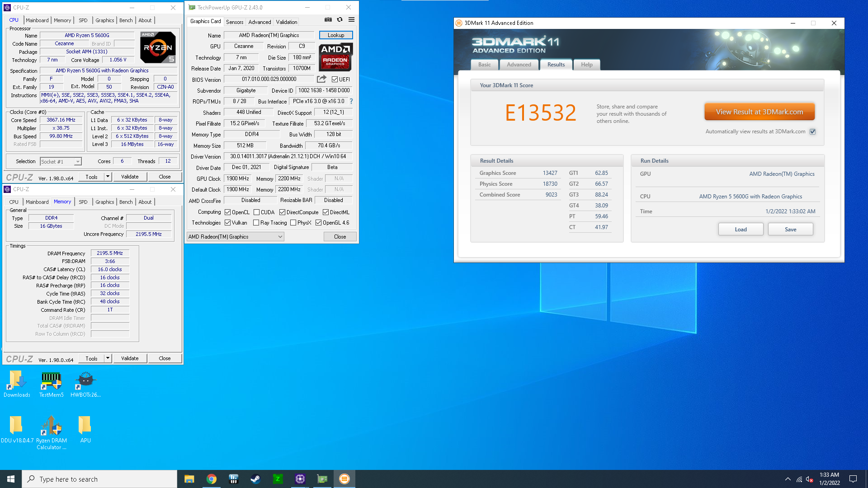Image resolution: width=868 pixels, height=488 pixels.
Task: Switch to SPD tab in bottom CPU-Z window
Action: 83,202
